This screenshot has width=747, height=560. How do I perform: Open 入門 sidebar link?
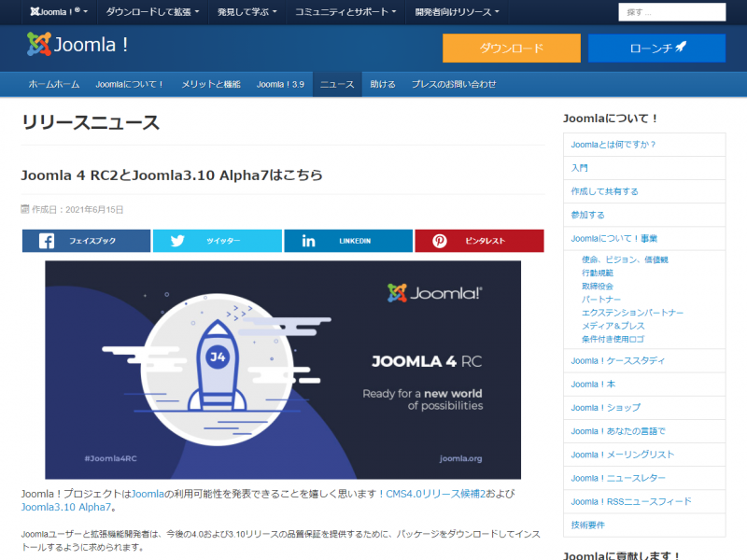(x=579, y=168)
